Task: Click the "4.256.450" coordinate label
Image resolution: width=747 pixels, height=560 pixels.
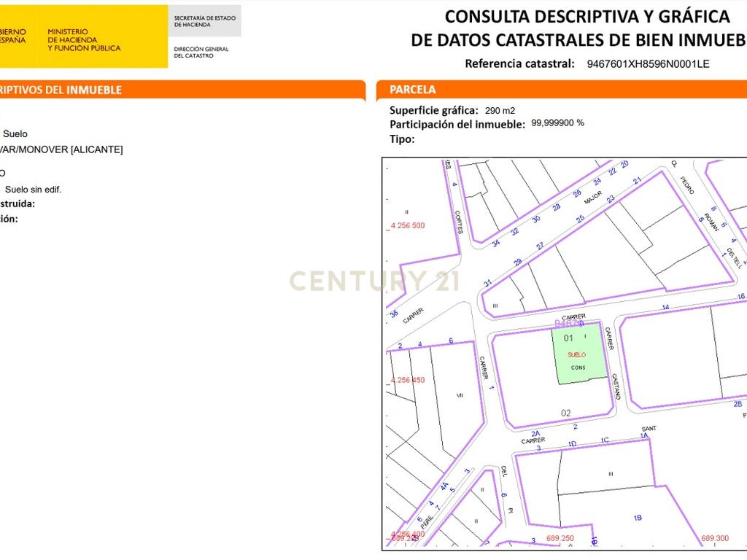Action: [x=407, y=380]
